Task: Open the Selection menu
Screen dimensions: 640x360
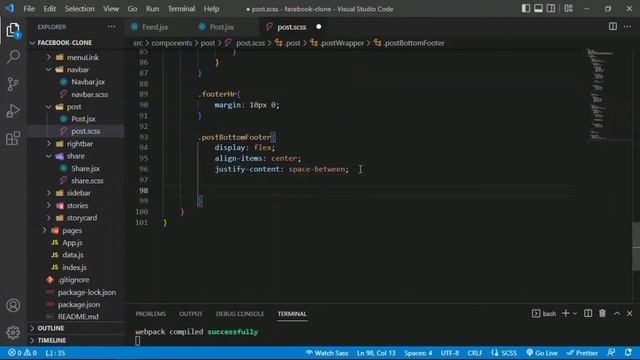Action: click(79, 9)
